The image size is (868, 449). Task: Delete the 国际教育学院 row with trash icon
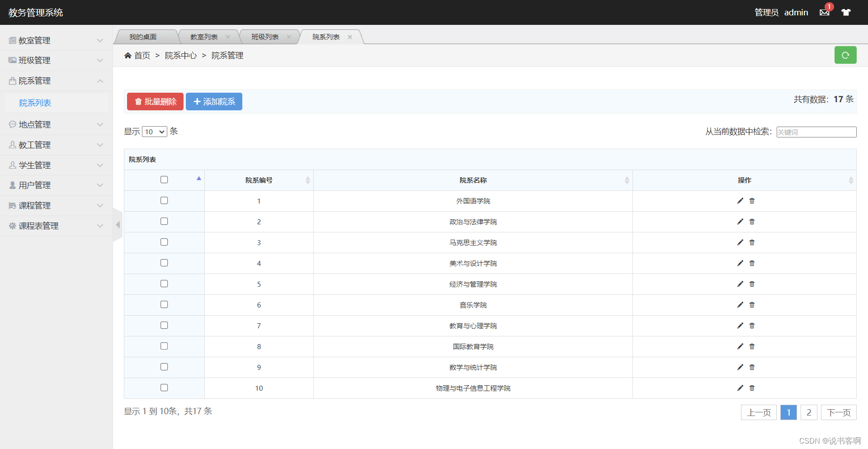click(x=752, y=346)
